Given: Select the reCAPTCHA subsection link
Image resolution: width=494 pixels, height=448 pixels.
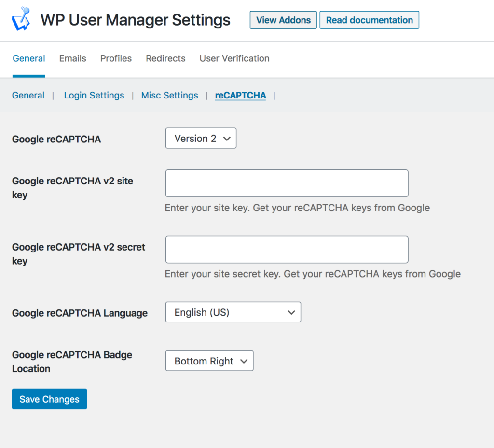Looking at the screenshot, I should pos(240,95).
